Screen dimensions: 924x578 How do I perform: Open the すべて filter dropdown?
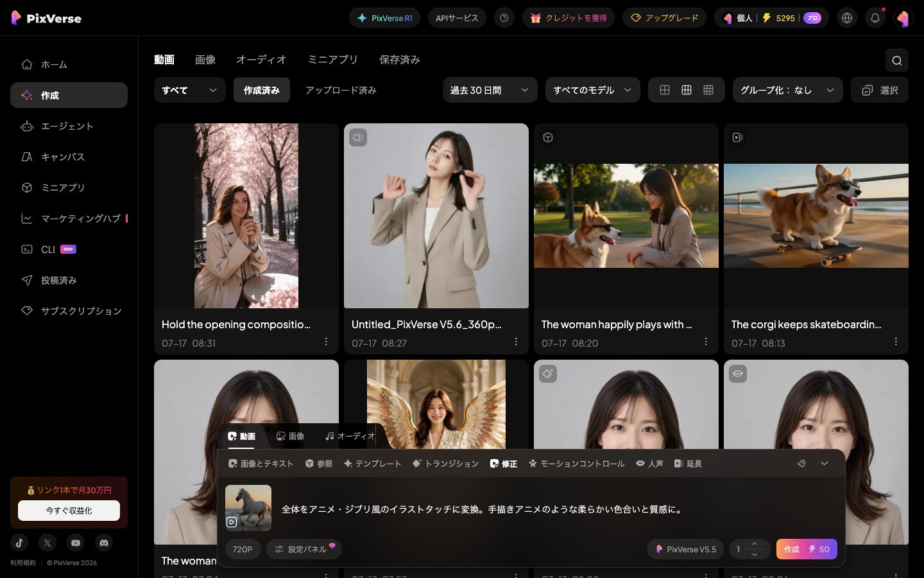(x=190, y=90)
